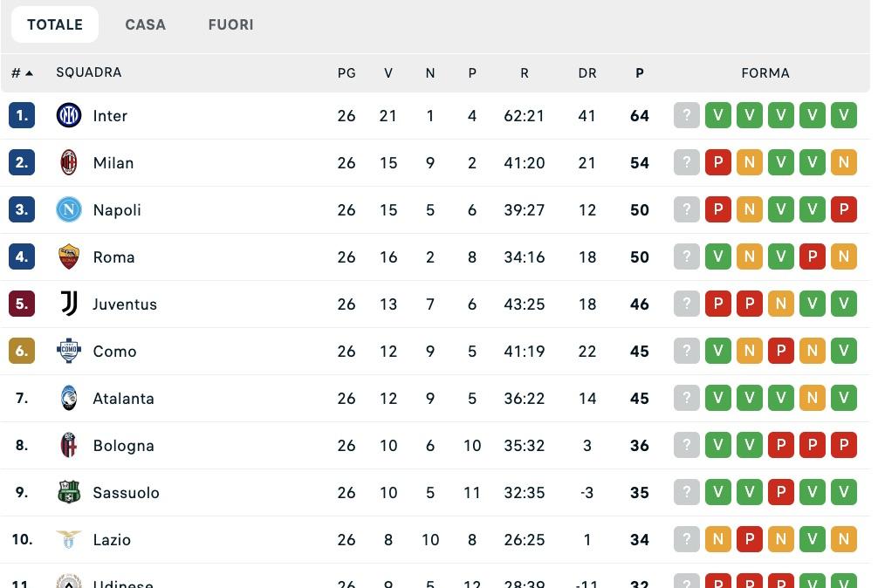Viewport: 878px width, 588px height.
Task: Click the Napoli team name
Action: (117, 209)
